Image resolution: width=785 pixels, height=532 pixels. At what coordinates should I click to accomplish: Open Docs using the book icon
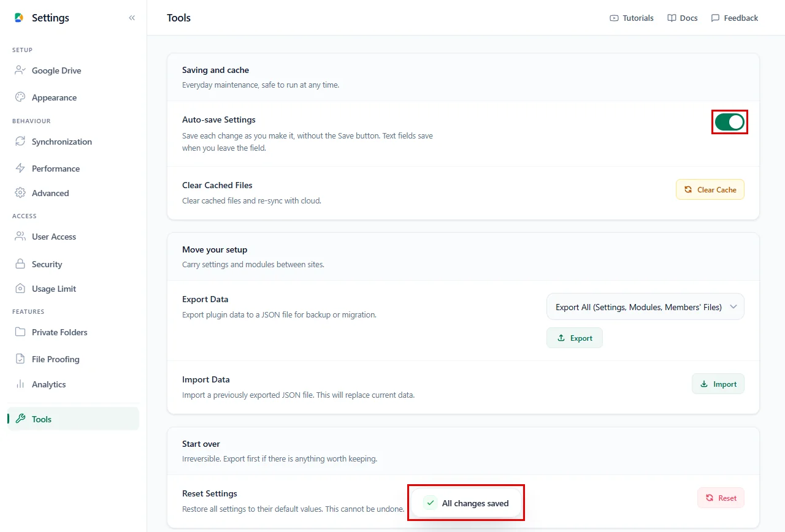click(x=672, y=18)
